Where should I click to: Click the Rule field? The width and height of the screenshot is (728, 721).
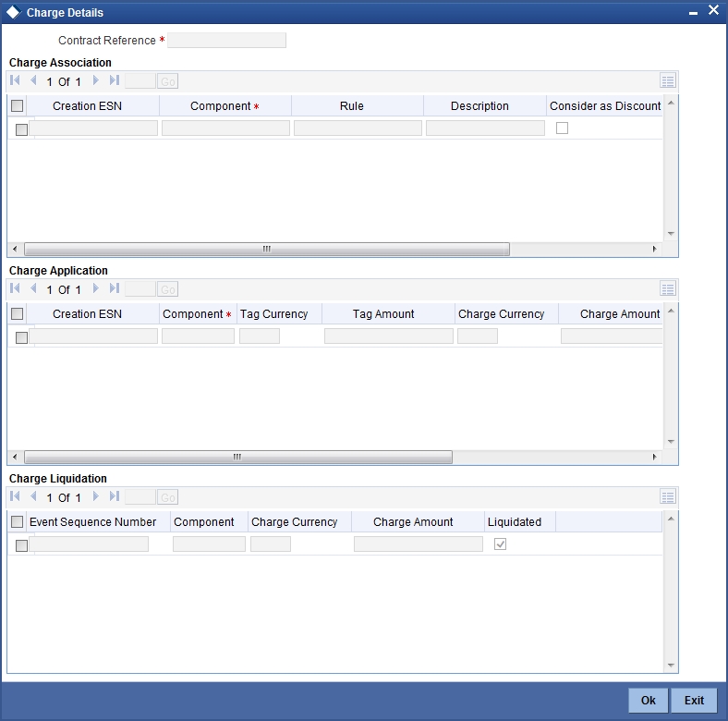tap(358, 128)
